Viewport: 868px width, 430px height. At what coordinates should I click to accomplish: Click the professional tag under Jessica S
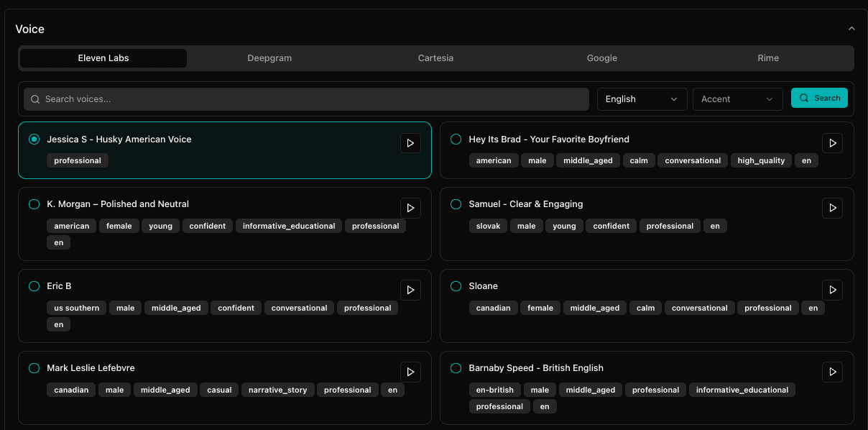pos(77,160)
